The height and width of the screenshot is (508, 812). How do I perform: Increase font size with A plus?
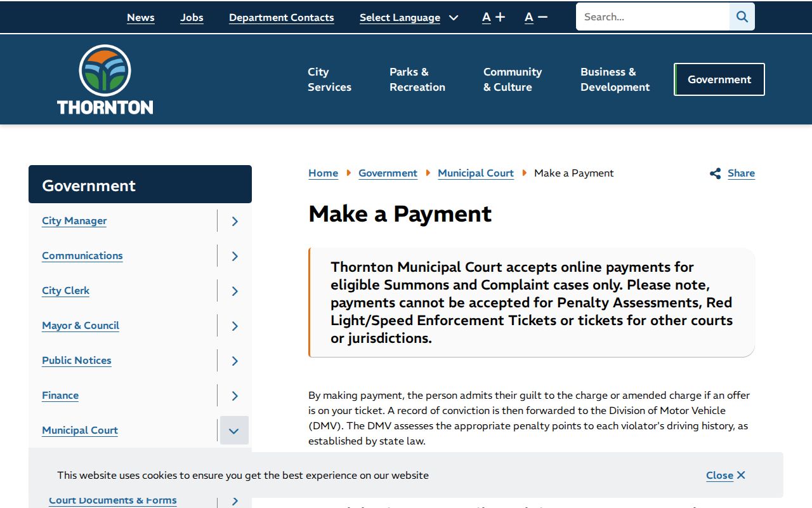[494, 17]
